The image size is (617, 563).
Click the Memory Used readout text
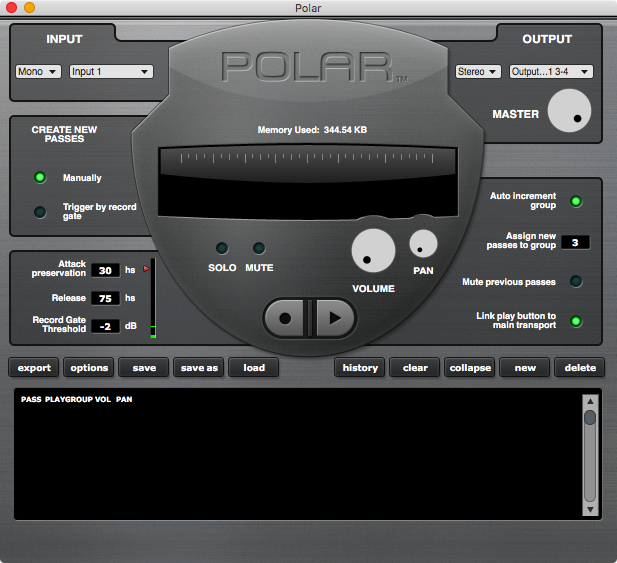click(x=312, y=130)
